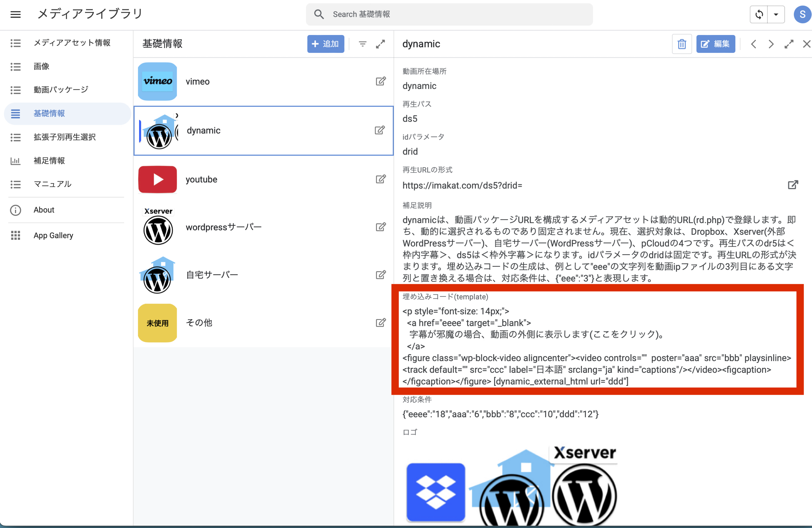Click the trash delete icon for dynamic
This screenshot has height=528, width=812.
coord(682,44)
